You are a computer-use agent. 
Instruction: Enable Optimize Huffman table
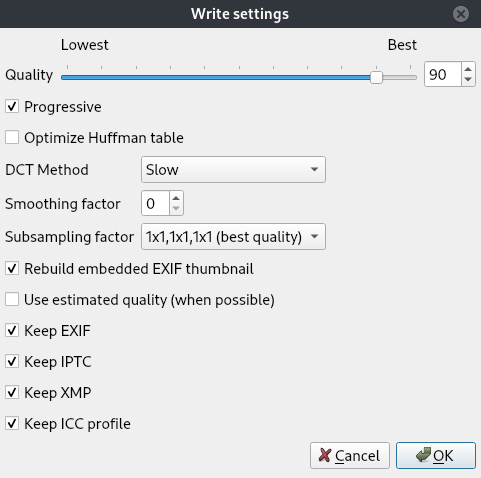pos(12,137)
